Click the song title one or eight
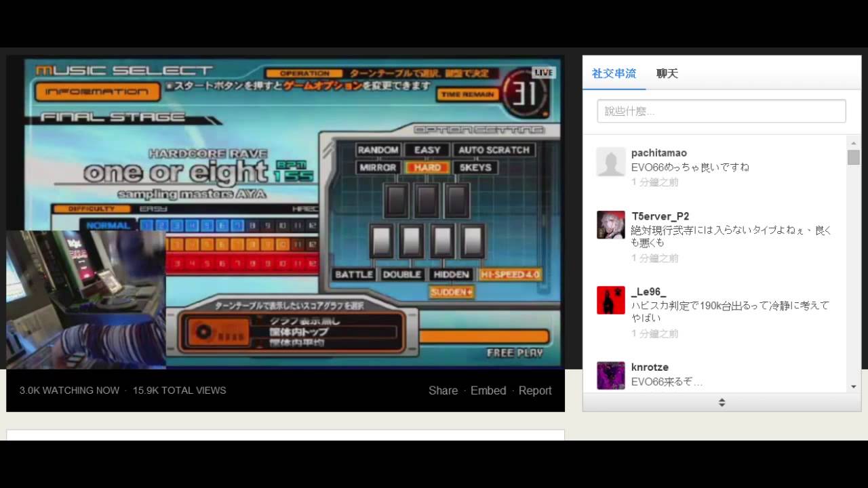This screenshot has width=868, height=488. (x=175, y=174)
